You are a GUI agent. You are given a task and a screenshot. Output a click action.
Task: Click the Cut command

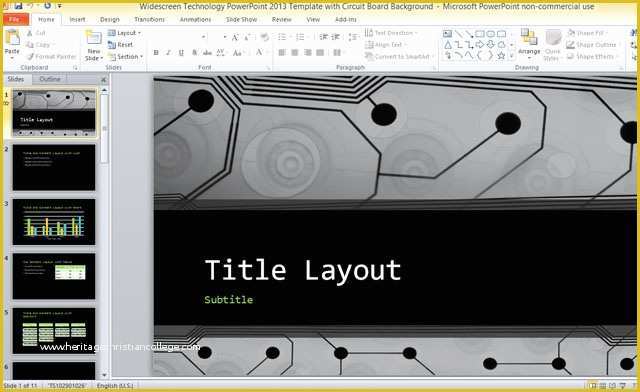pos(36,33)
